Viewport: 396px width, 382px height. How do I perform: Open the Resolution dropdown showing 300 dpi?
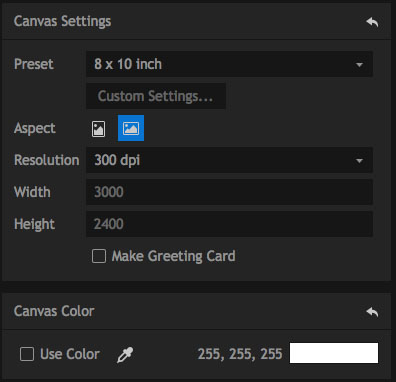pyautogui.click(x=229, y=160)
